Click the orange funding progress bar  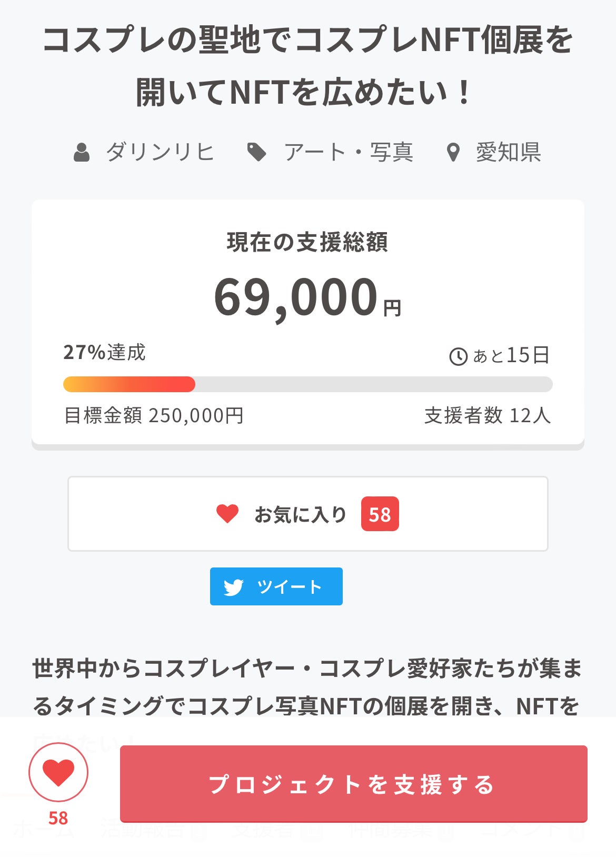click(x=129, y=384)
